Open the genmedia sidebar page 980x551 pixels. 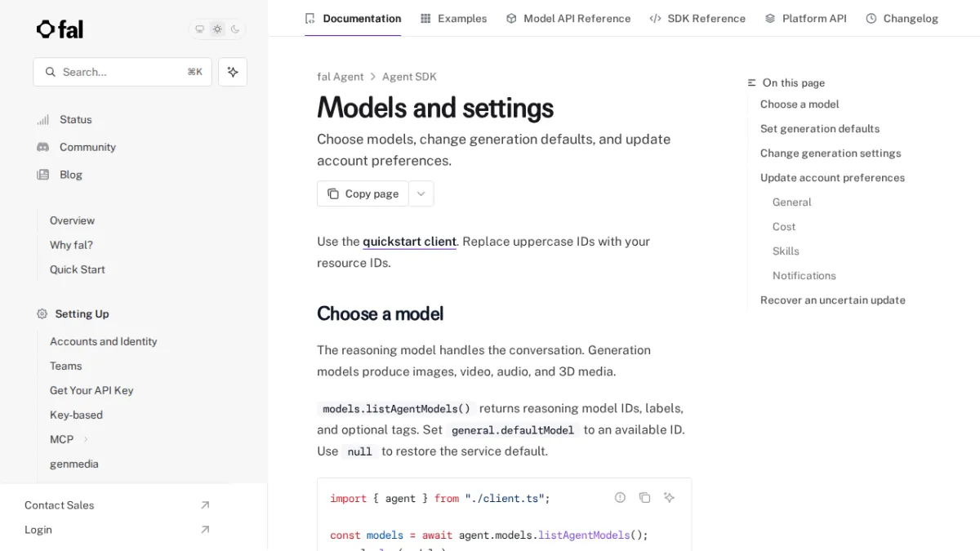tap(74, 464)
